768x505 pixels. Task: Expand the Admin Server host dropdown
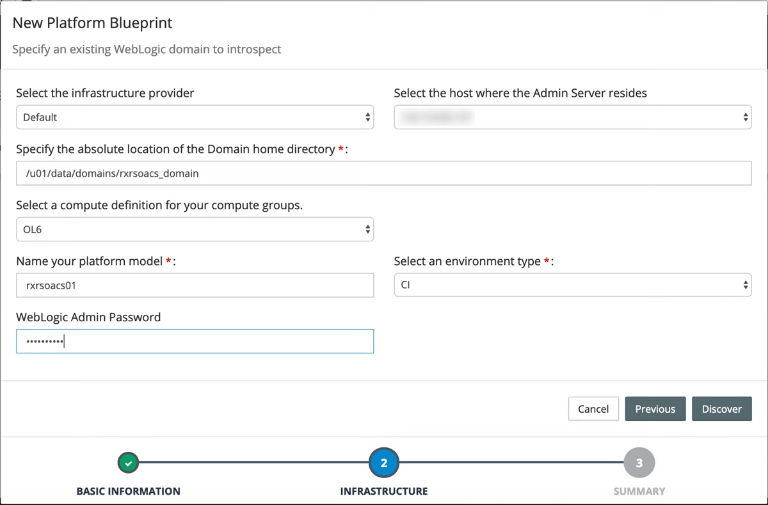[x=572, y=117]
